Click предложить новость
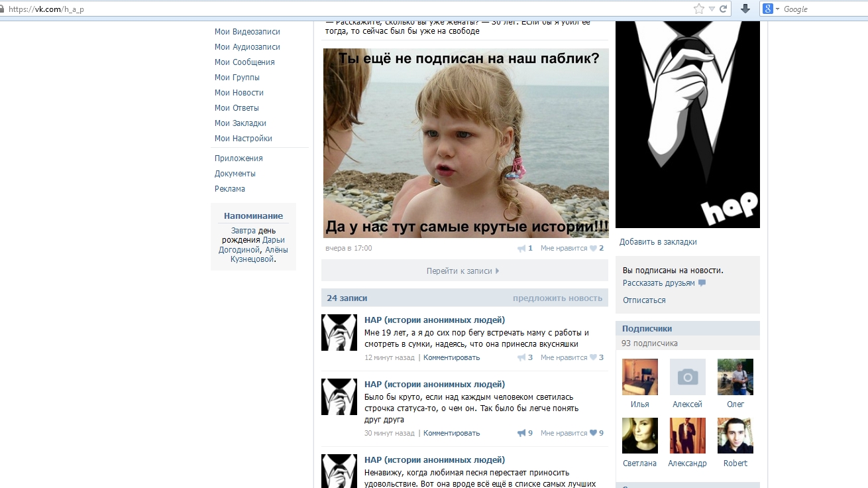 click(x=557, y=298)
